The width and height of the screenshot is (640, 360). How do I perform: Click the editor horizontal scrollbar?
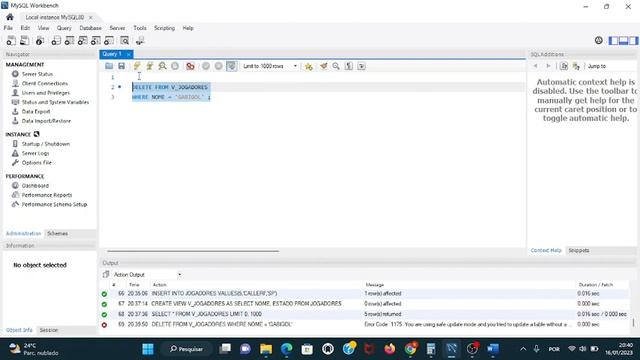[193, 251]
